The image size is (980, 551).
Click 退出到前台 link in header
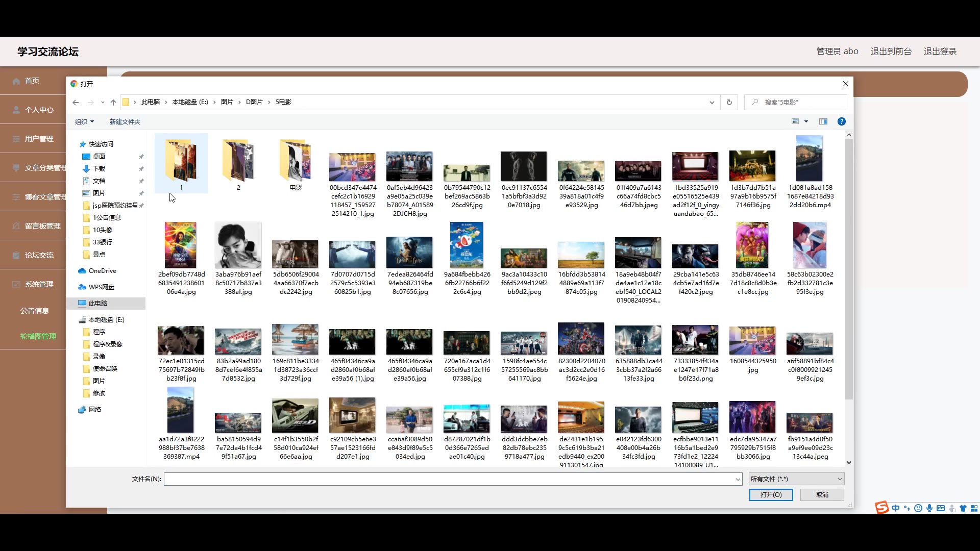(891, 51)
